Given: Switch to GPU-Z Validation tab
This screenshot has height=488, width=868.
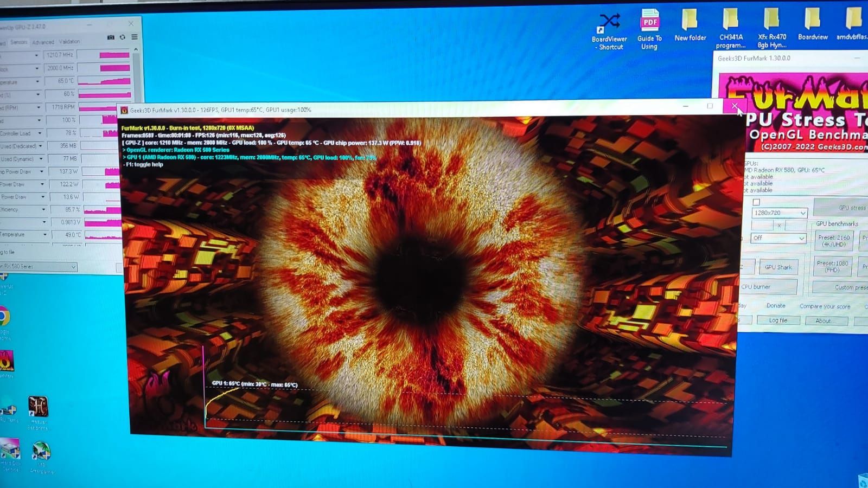Looking at the screenshot, I should point(69,42).
